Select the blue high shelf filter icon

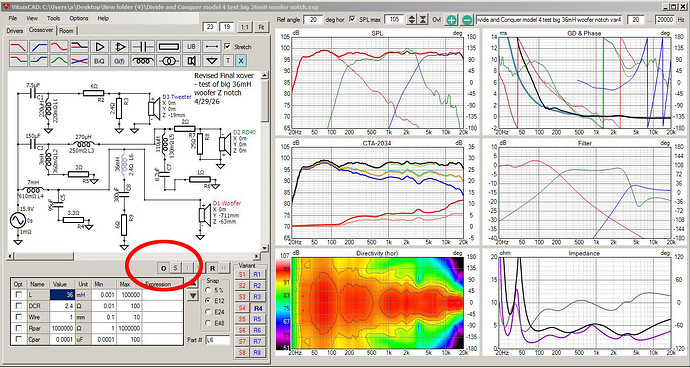tap(39, 61)
